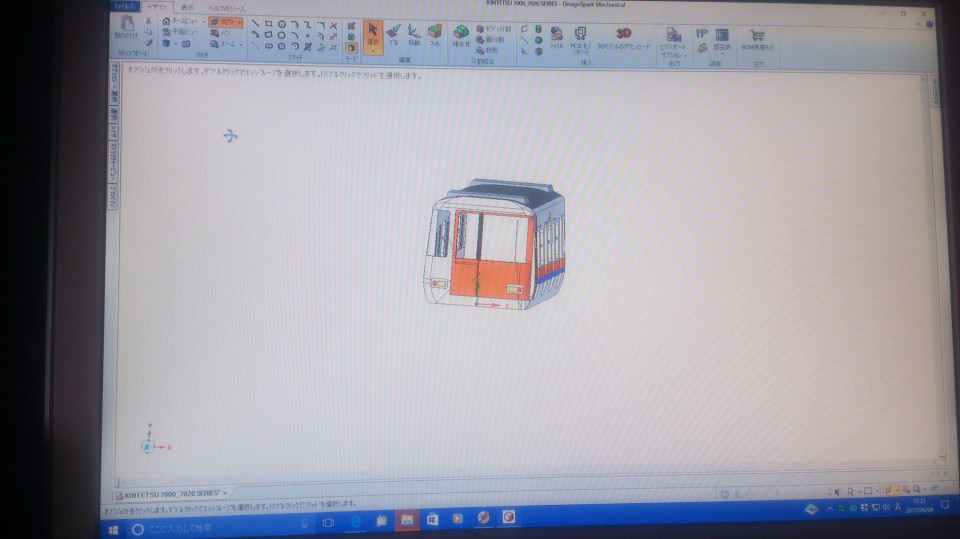Select the Fill tool
The height and width of the screenshot is (539, 960).
click(435, 34)
